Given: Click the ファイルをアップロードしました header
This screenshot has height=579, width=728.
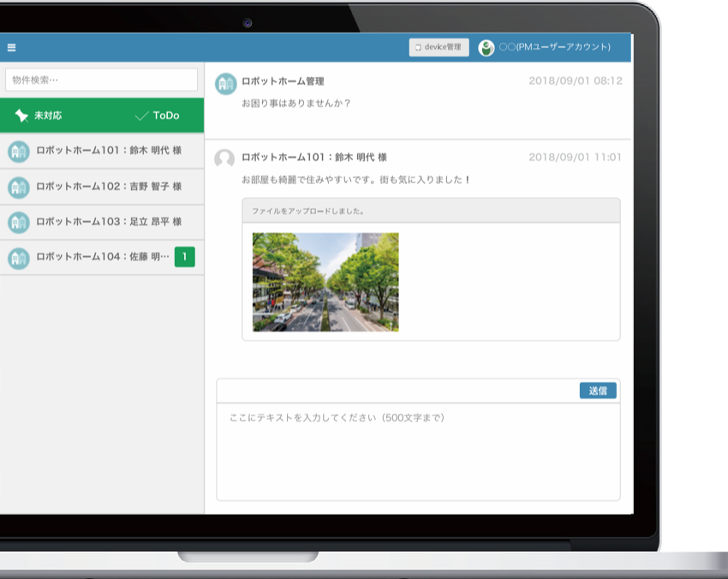Looking at the screenshot, I should click(x=431, y=211).
